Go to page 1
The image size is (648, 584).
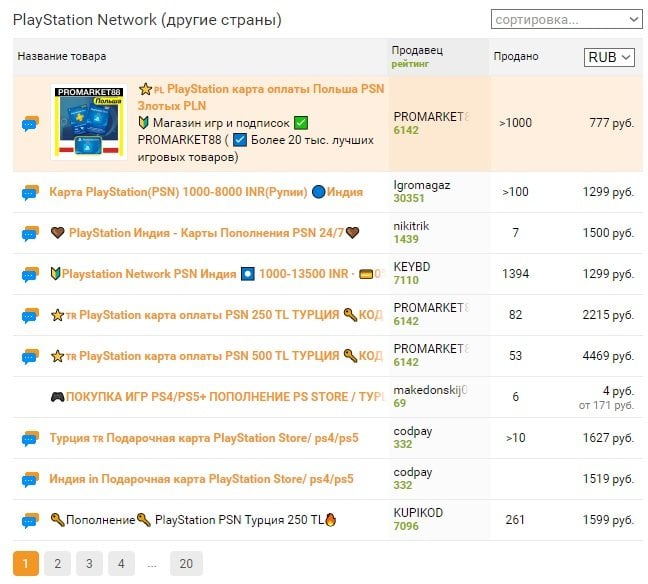(x=26, y=563)
